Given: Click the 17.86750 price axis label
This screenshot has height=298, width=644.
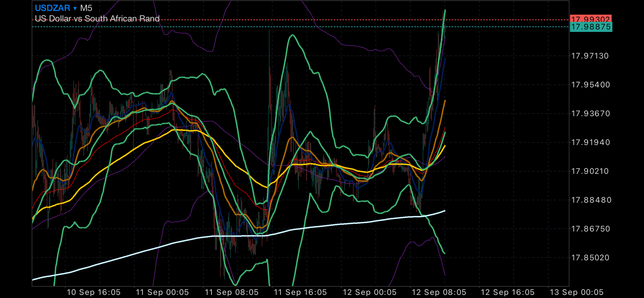Looking at the screenshot, I should [591, 229].
